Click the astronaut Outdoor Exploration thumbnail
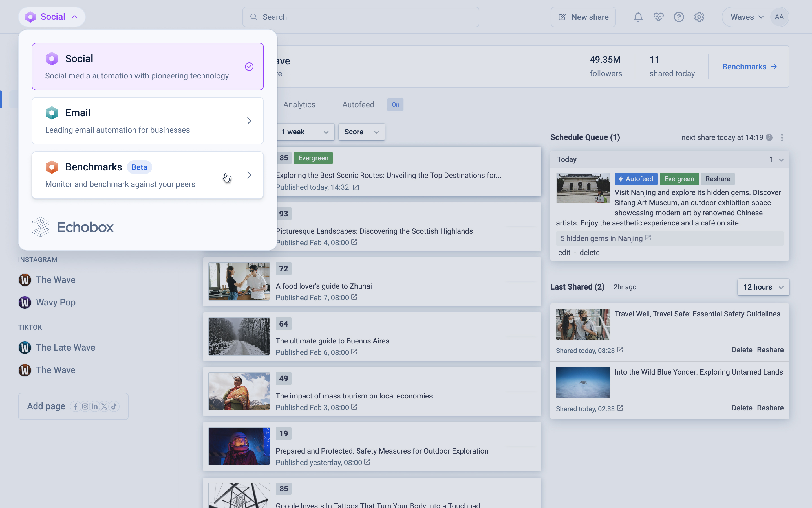 239,446
